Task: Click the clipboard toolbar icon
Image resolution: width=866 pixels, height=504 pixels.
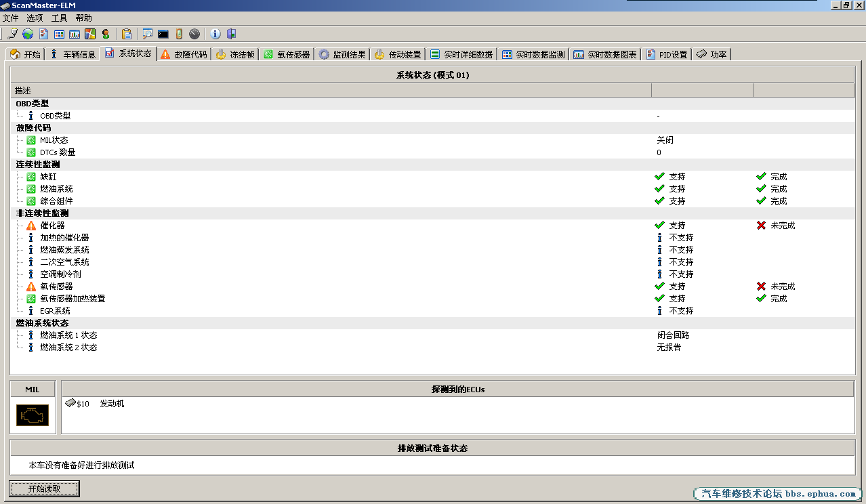Action: pos(127,34)
